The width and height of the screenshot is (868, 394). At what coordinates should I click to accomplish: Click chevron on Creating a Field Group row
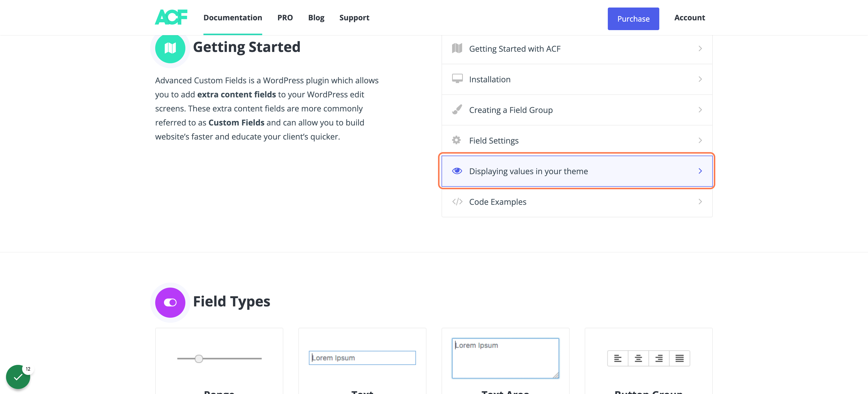click(x=700, y=110)
